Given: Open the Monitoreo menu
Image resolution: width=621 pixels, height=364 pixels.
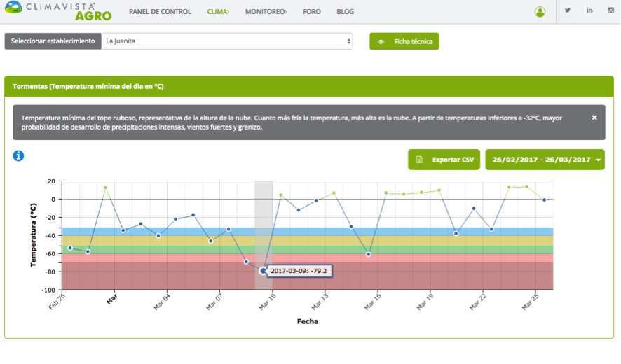Looking at the screenshot, I should pyautogui.click(x=266, y=12).
